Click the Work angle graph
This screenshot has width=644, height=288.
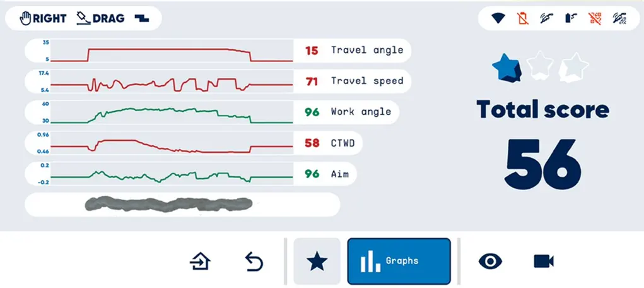[170, 112]
